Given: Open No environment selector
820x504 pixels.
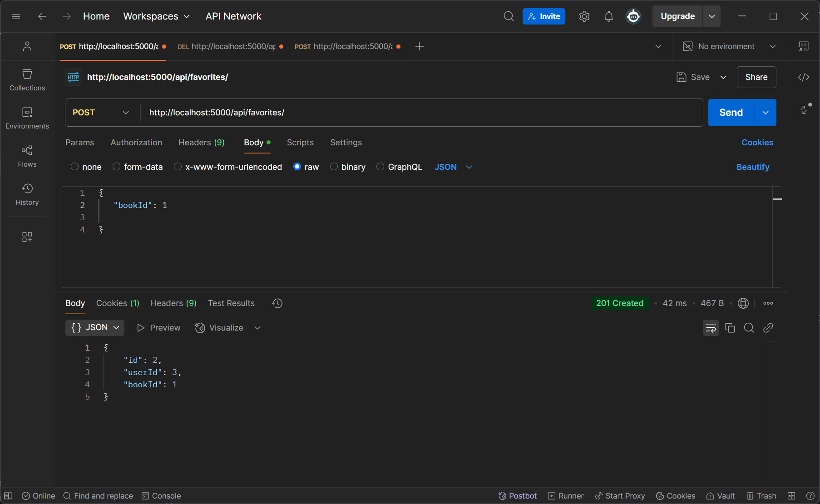Looking at the screenshot, I should [x=729, y=46].
